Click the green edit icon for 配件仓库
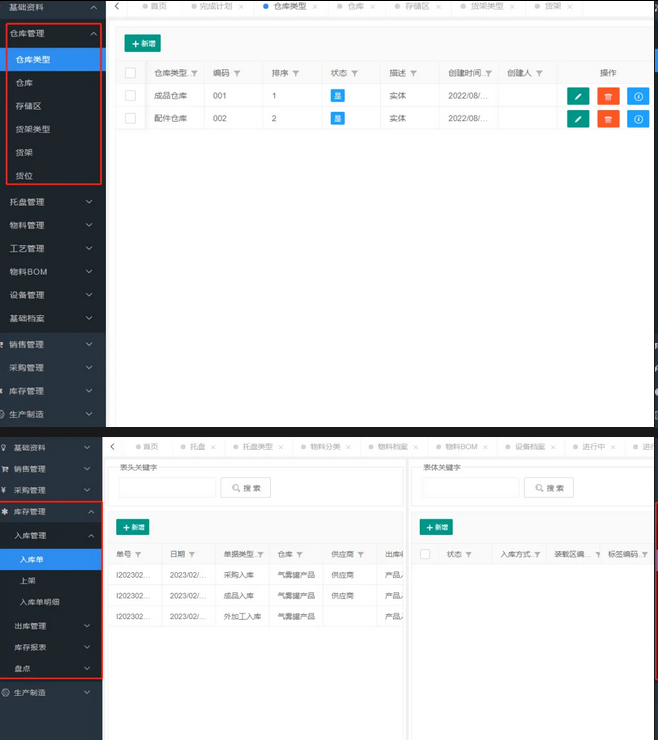This screenshot has width=658, height=740. tap(578, 119)
